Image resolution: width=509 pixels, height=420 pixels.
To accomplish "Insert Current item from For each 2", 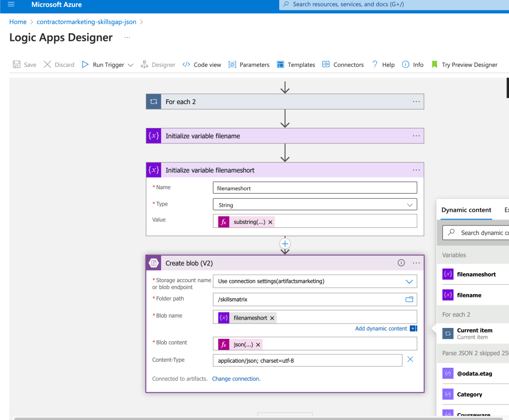I will pyautogui.click(x=476, y=333).
